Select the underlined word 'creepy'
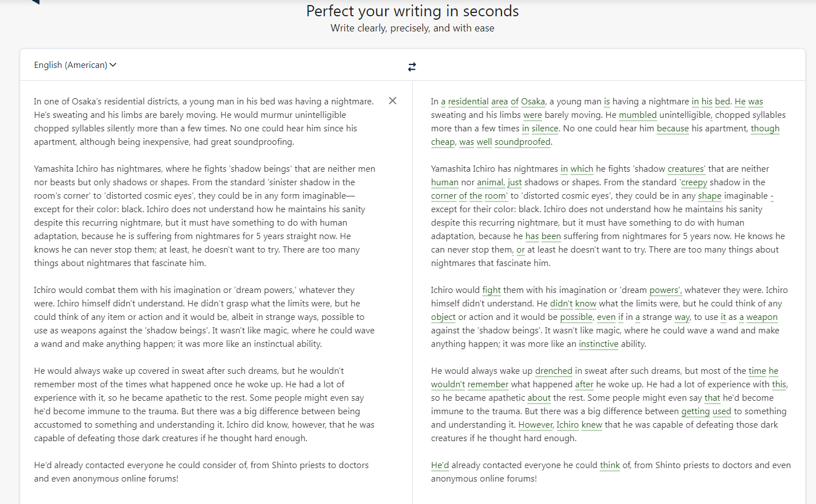This screenshot has height=504, width=816. point(694,182)
